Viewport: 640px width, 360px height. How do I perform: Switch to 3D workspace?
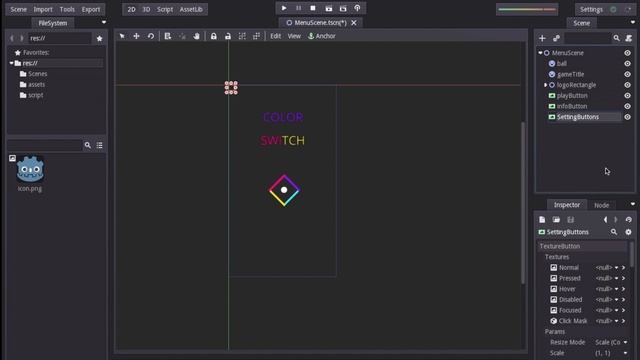146,9
